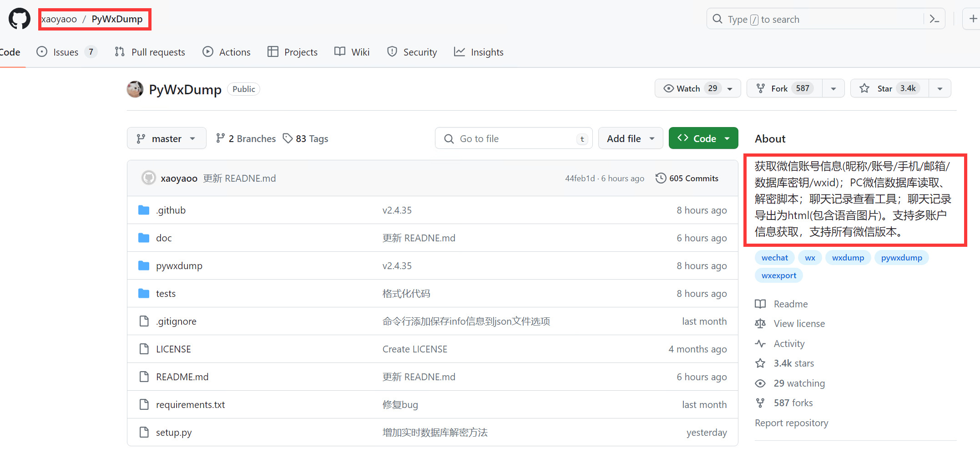The image size is (980, 454).
Task: Open the green Code clone dropdown
Action: [703, 138]
